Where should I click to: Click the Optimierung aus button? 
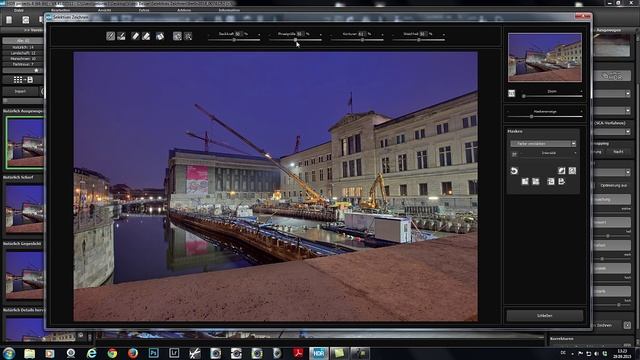click(613, 185)
